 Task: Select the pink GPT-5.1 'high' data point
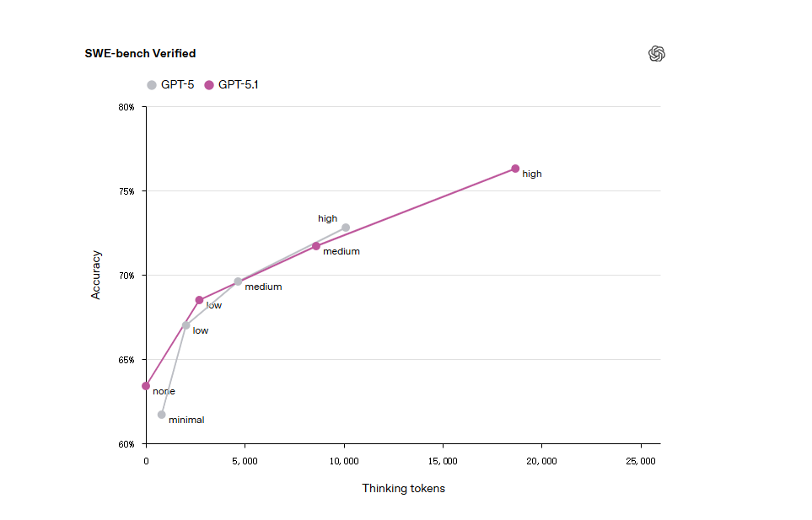coord(515,169)
